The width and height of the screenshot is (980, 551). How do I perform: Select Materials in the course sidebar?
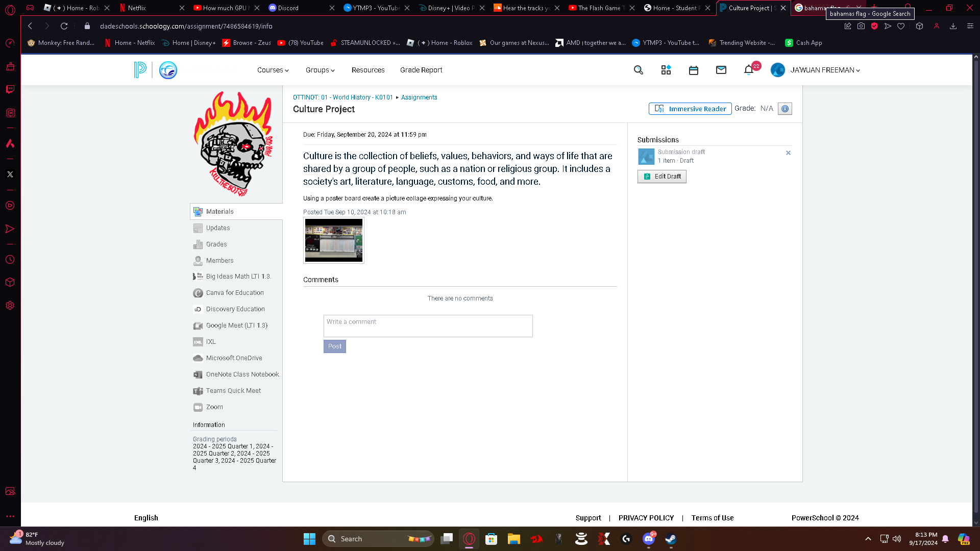point(219,212)
